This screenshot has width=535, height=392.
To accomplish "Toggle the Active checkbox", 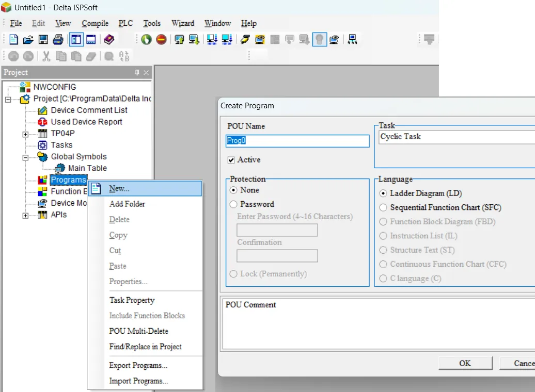I will click(231, 160).
